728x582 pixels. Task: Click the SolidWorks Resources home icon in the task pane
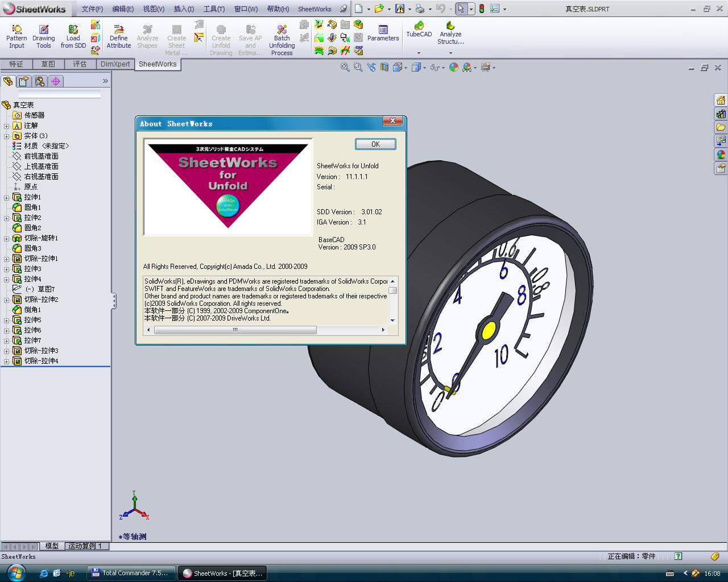pyautogui.click(x=721, y=100)
